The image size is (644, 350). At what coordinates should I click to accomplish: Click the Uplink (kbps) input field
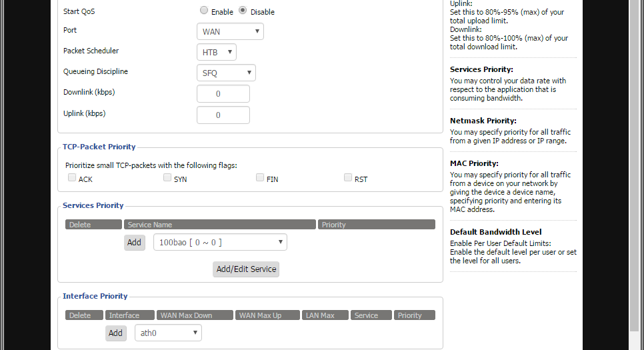tap(223, 115)
